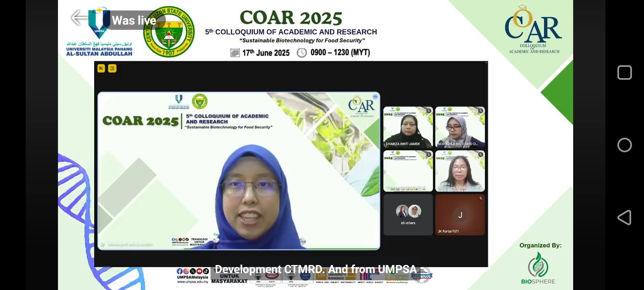The width and height of the screenshot is (644, 290).
Task: Tap the 5th Colloquium of Academic and Research heading
Action: [291, 32]
